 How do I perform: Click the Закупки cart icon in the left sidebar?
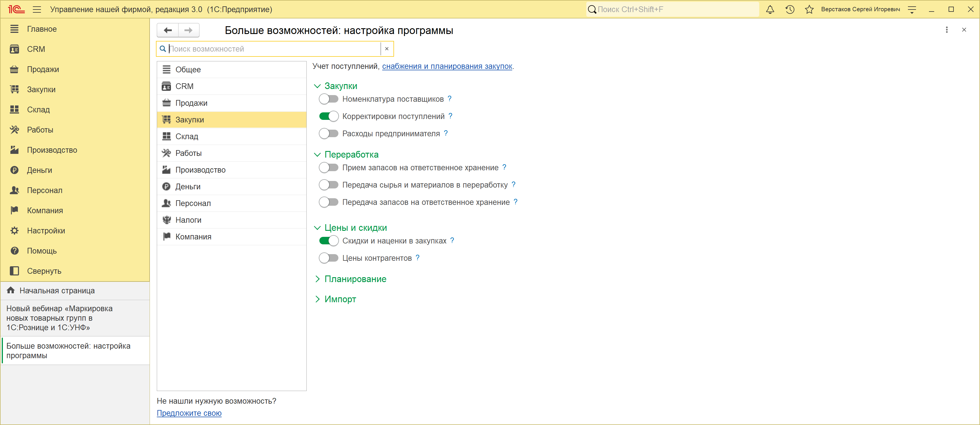click(x=14, y=89)
